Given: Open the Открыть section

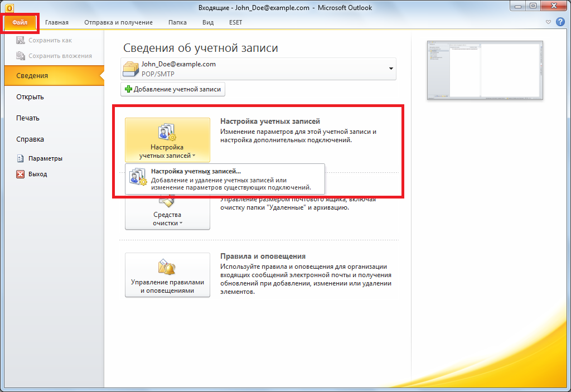Looking at the screenshot, I should coord(30,97).
